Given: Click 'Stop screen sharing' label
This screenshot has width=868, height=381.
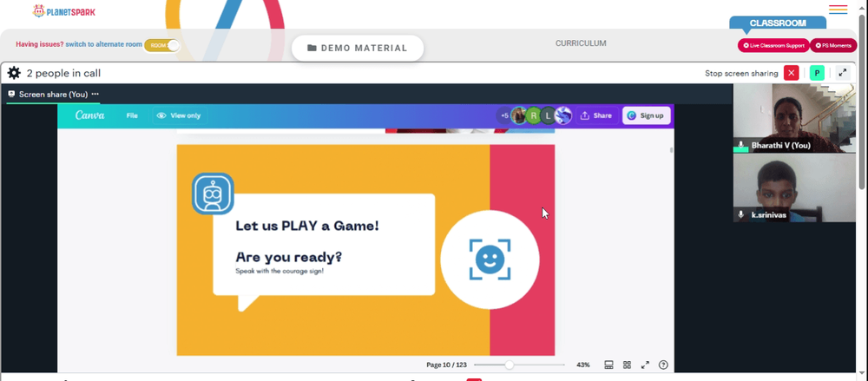Looking at the screenshot, I should tap(741, 73).
